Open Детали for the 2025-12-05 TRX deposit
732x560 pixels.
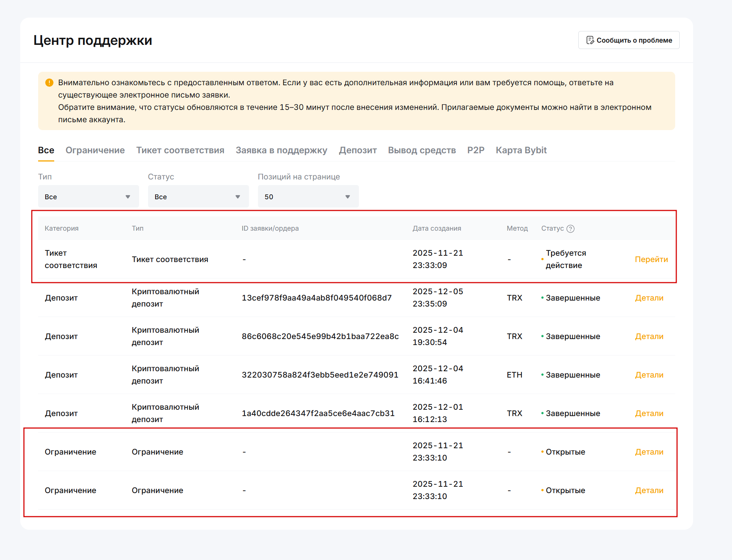649,298
